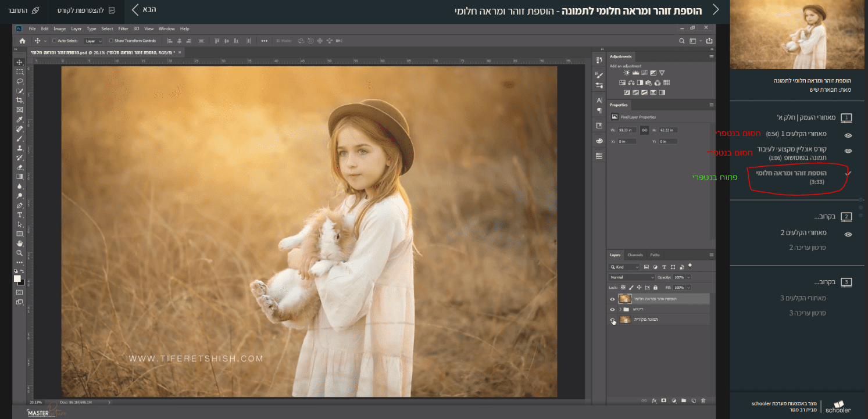Select the Hand tool
The height and width of the screenshot is (419, 868).
[x=20, y=243]
